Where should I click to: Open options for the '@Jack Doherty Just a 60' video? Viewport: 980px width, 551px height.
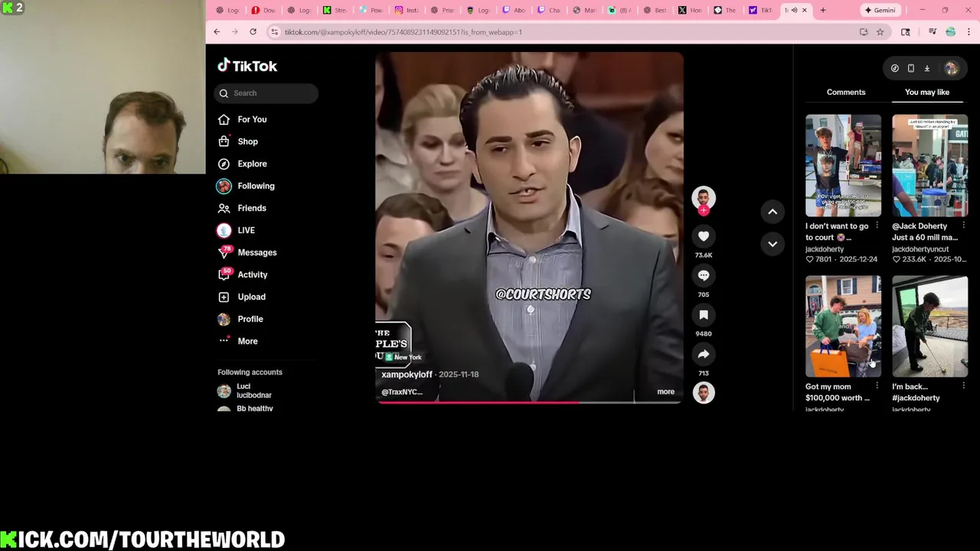point(963,226)
